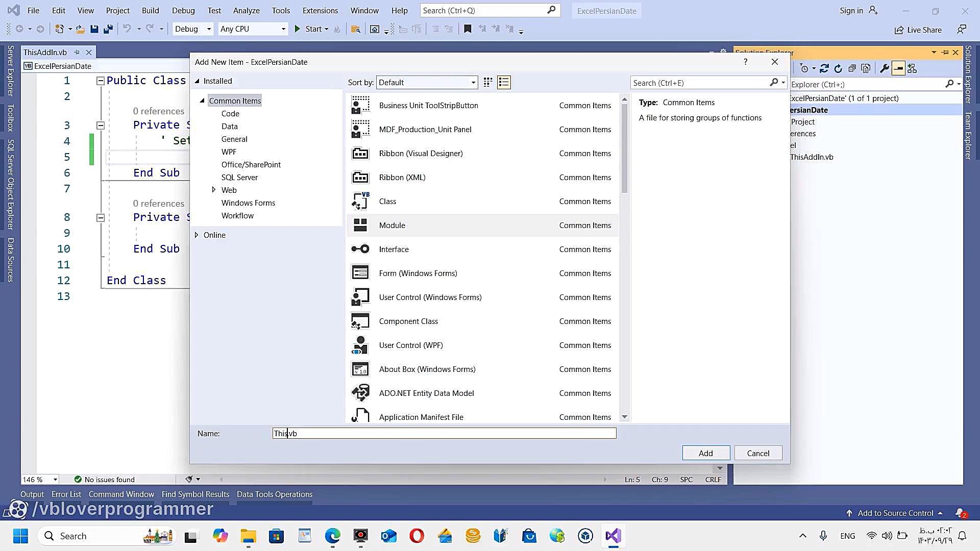Expand the Web tree node
This screenshot has height=551, width=980.
pos(213,190)
